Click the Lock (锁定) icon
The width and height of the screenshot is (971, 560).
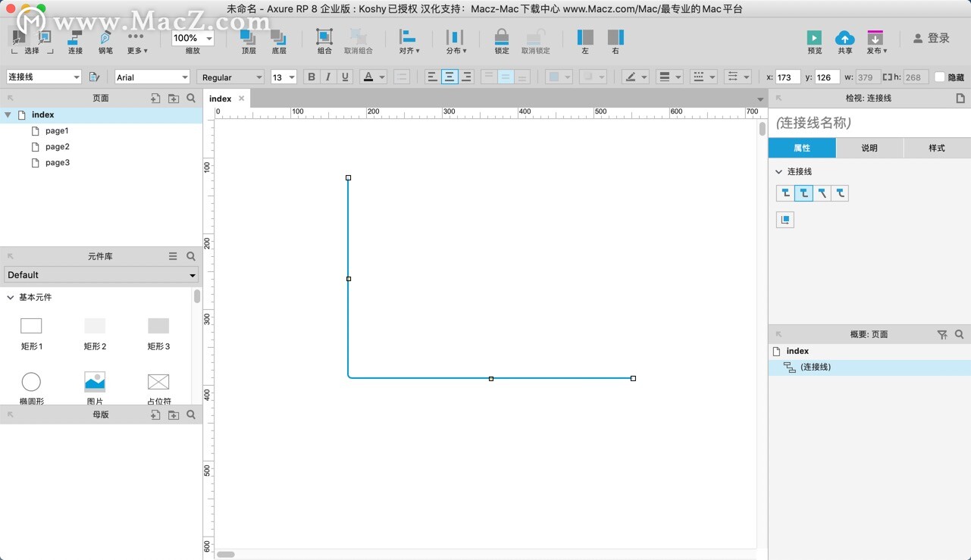[x=501, y=37]
